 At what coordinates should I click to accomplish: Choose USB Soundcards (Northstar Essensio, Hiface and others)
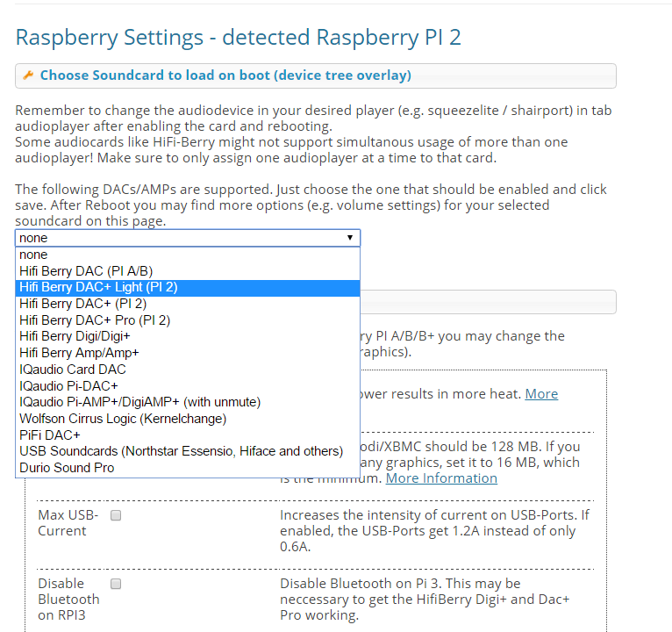point(188,451)
